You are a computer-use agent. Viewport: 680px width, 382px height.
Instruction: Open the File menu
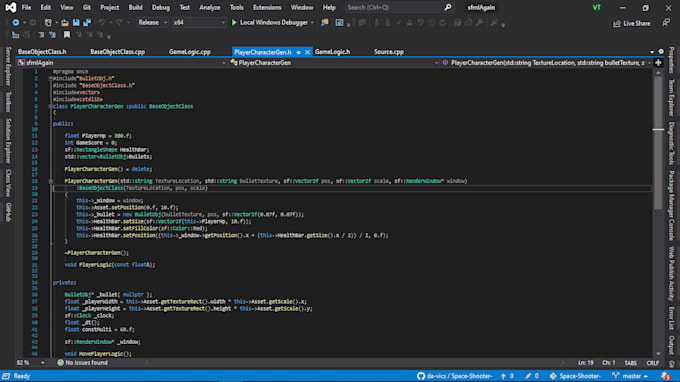[x=26, y=7]
